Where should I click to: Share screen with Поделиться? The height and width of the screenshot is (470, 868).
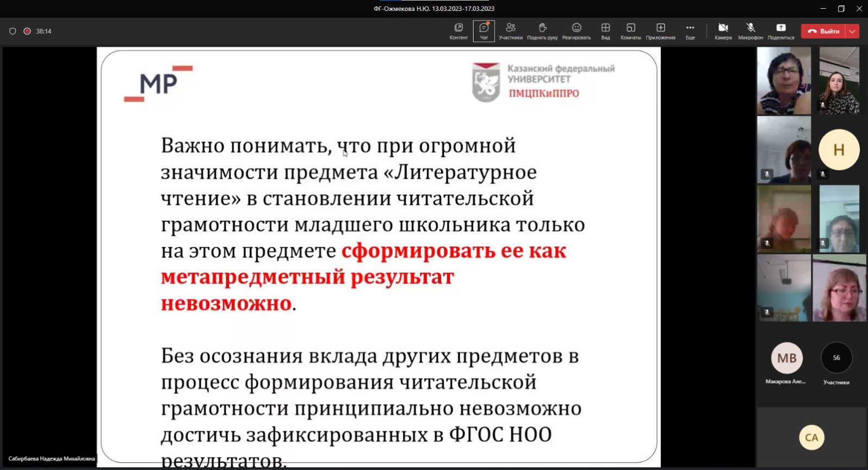(x=780, y=31)
